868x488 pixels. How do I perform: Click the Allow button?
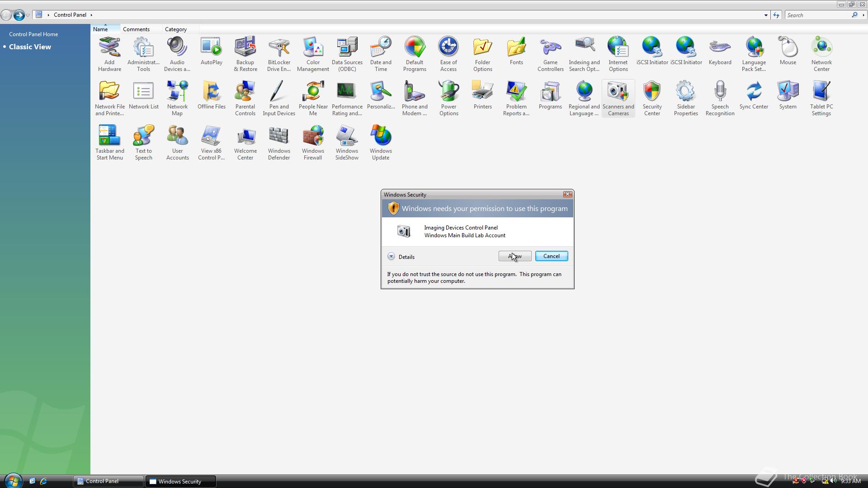[514, 256]
